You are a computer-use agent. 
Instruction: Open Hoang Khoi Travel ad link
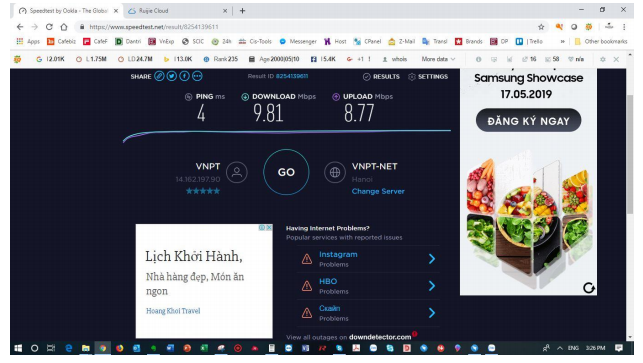coord(173,311)
